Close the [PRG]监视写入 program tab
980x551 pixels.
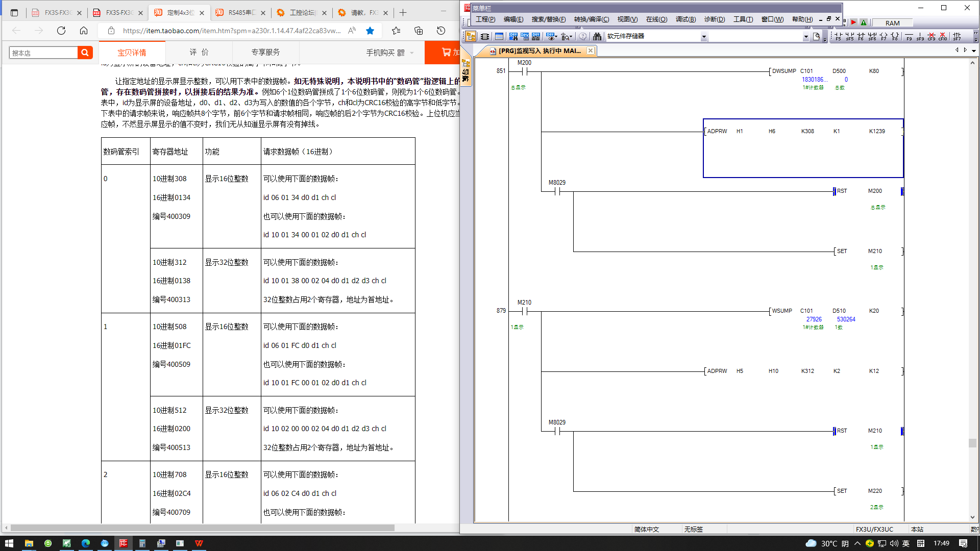click(x=591, y=51)
